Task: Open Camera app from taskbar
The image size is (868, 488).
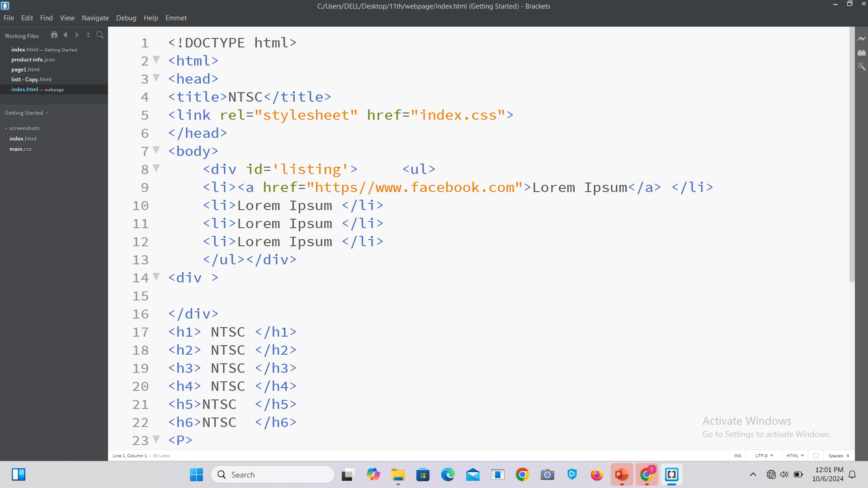Action: tap(547, 474)
